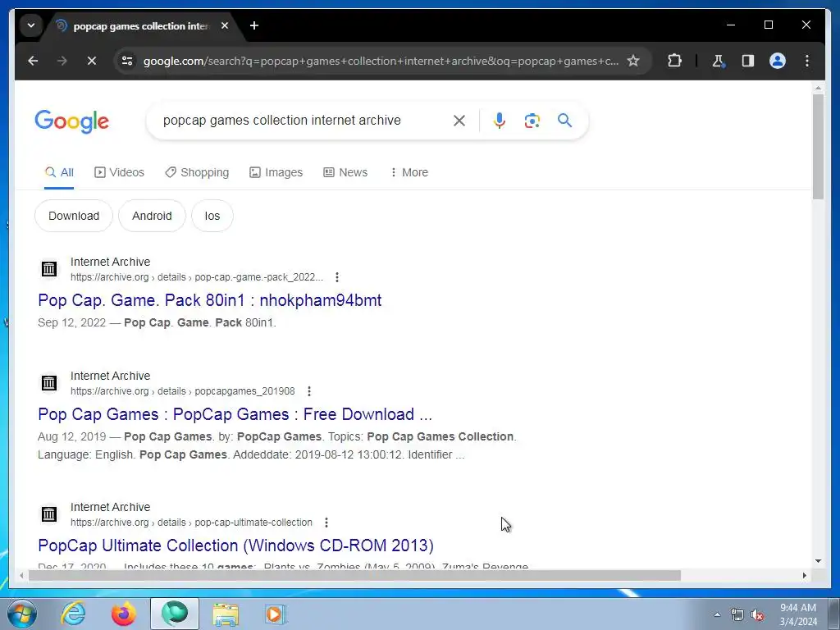Open PopCap Ultimate Collection result
840x630 pixels.
pyautogui.click(x=235, y=546)
